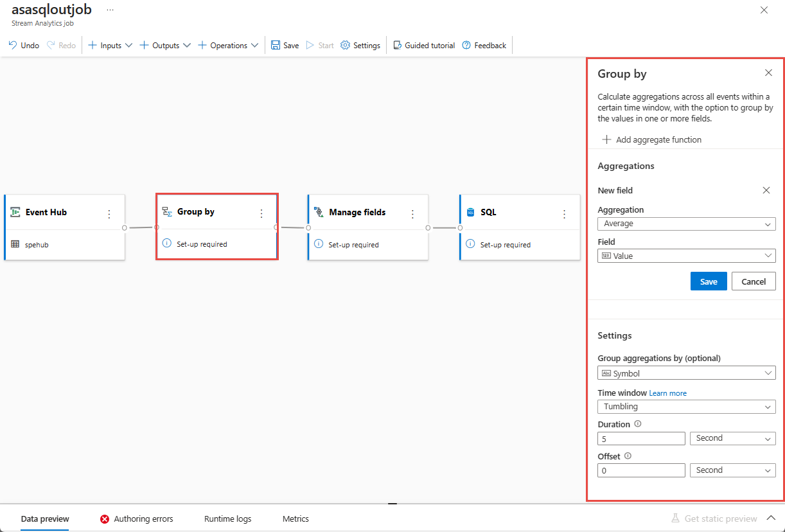Save the new aggregation field
Image resolution: width=785 pixels, height=532 pixels.
point(709,281)
